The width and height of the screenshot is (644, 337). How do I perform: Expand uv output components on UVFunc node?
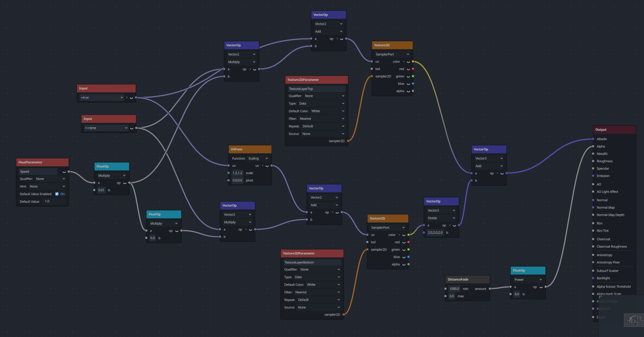click(263, 166)
